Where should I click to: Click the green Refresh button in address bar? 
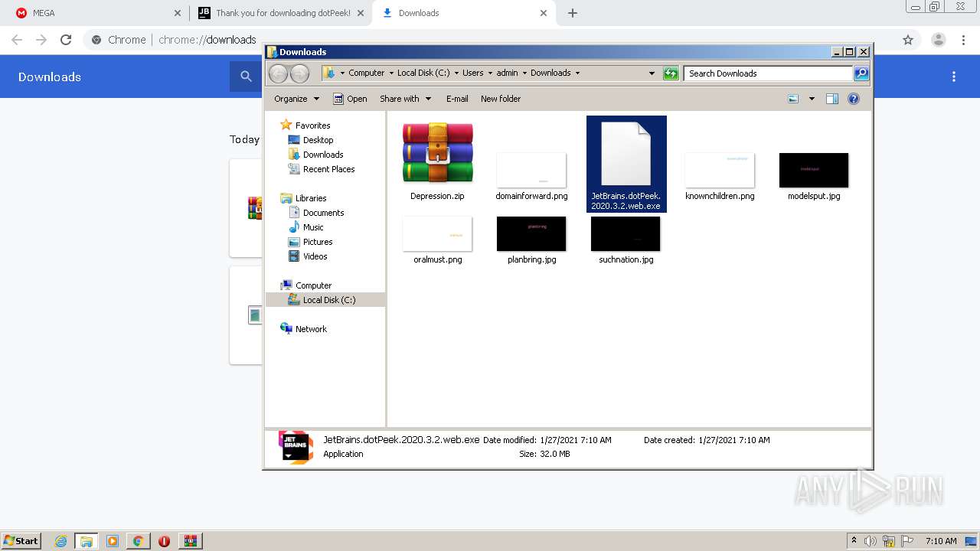pyautogui.click(x=671, y=73)
